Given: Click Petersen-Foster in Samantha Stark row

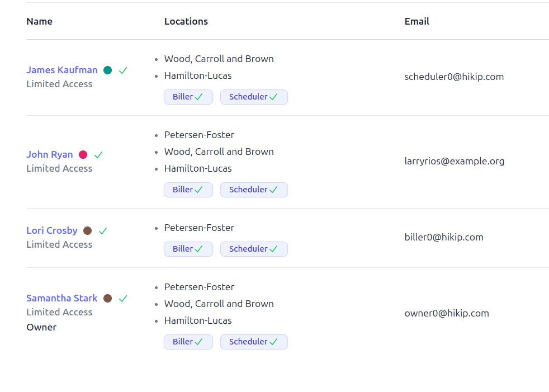Looking at the screenshot, I should click(x=199, y=287).
